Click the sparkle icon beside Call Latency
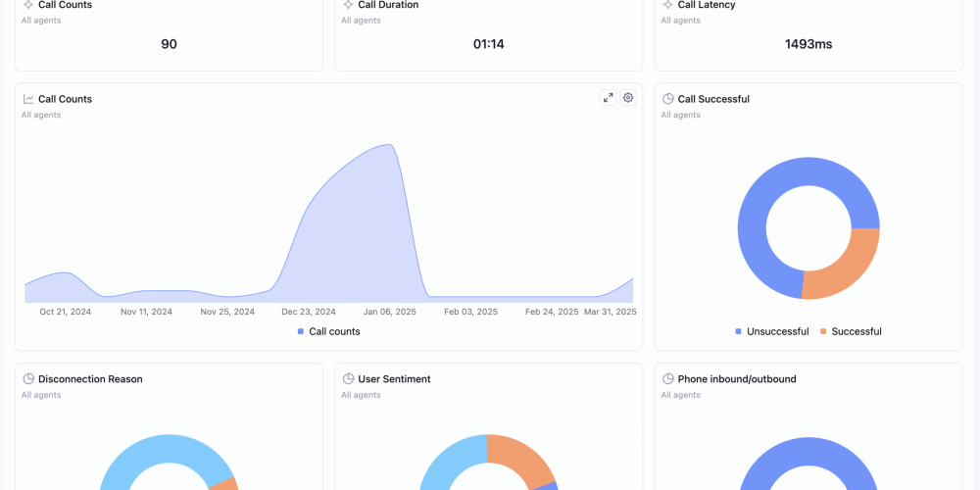The height and width of the screenshot is (490, 980). point(668,4)
